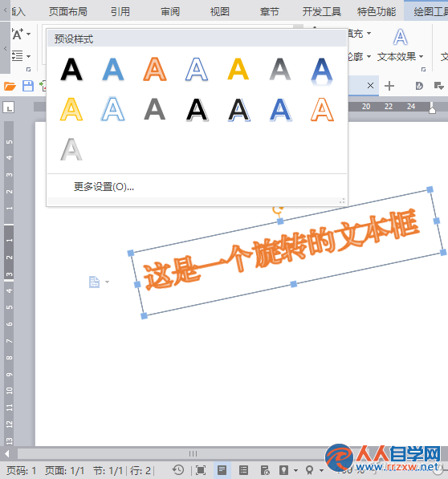Apply the solid yellow A text preset
The image size is (448, 479).
[238, 69]
